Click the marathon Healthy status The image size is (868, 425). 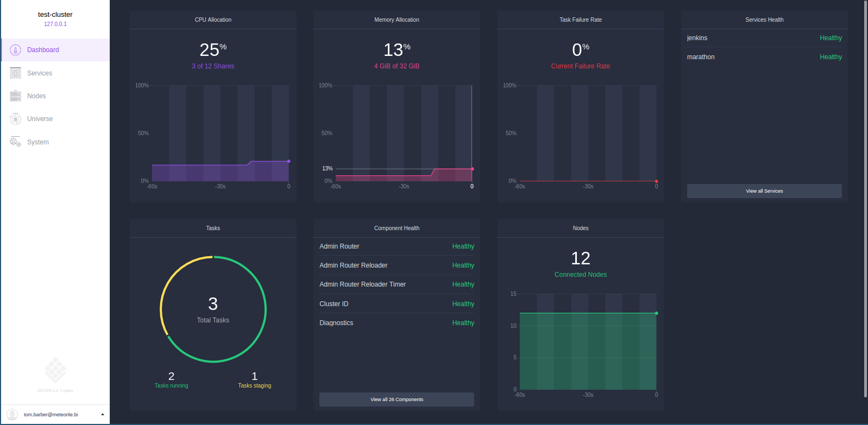[831, 57]
